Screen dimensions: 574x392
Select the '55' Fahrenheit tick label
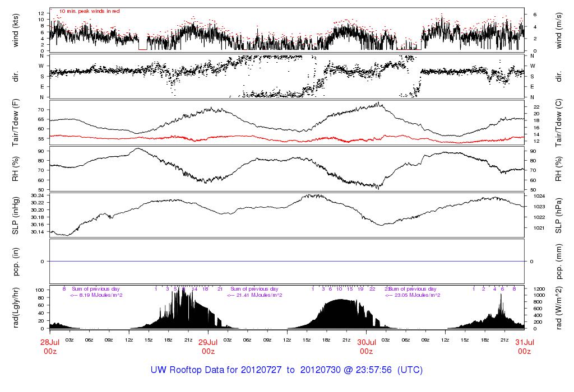(x=40, y=138)
